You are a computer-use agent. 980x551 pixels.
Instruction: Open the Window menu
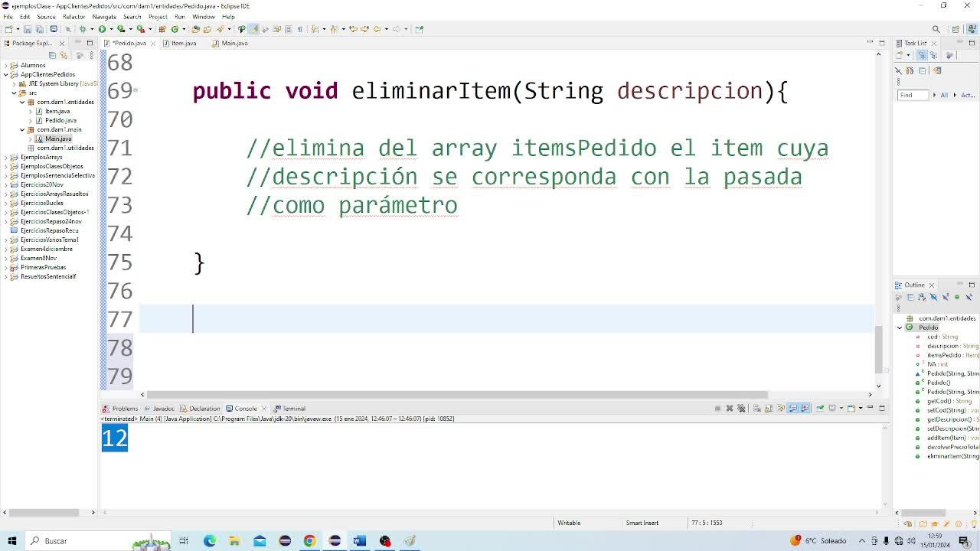[x=203, y=16]
